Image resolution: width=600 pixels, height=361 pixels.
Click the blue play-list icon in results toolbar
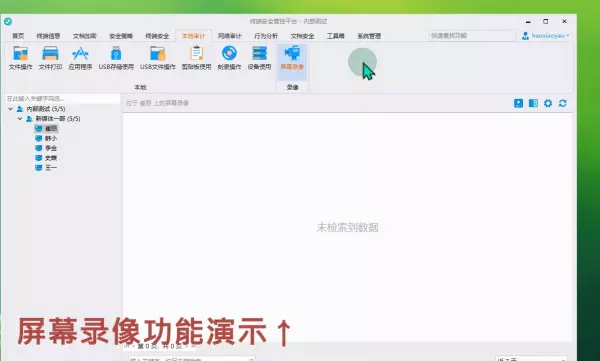click(518, 103)
